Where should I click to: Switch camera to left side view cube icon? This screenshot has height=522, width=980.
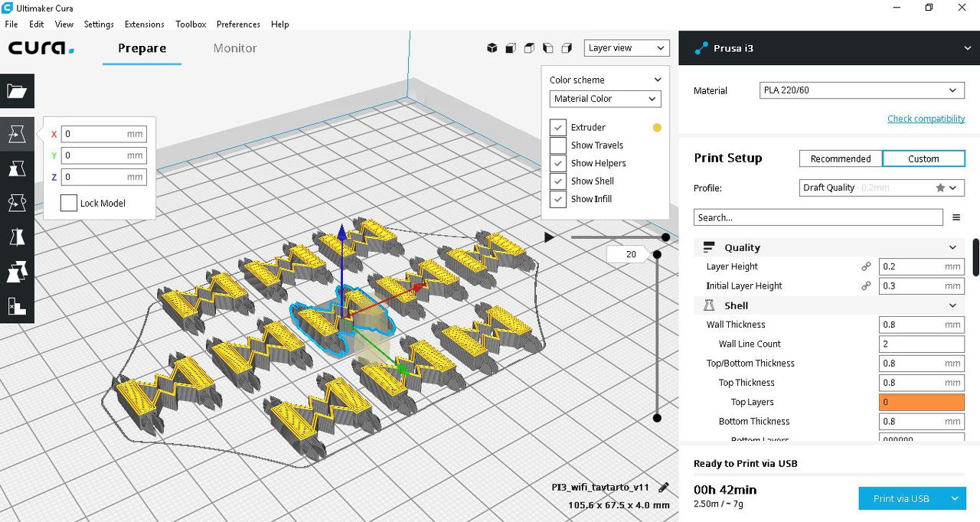547,48
